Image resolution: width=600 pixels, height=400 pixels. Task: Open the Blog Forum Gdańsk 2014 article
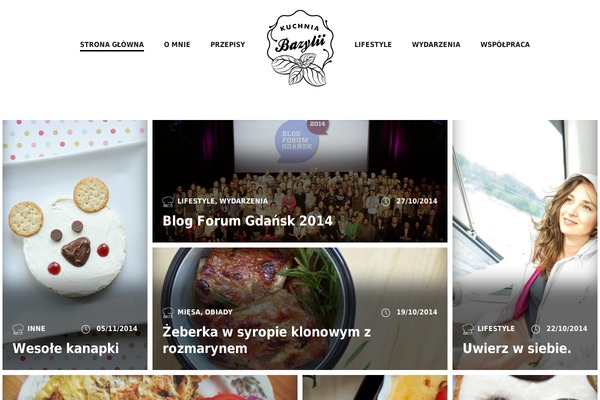(248, 221)
